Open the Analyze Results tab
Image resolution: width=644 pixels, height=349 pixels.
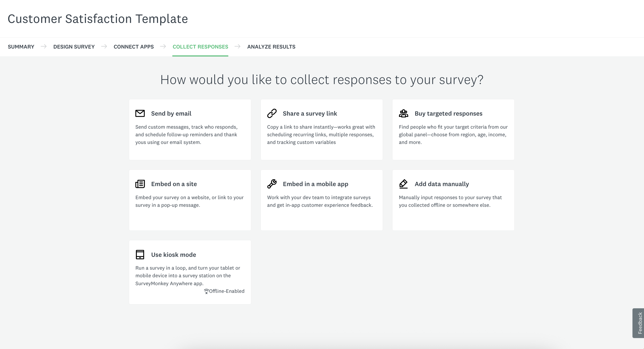(x=271, y=47)
